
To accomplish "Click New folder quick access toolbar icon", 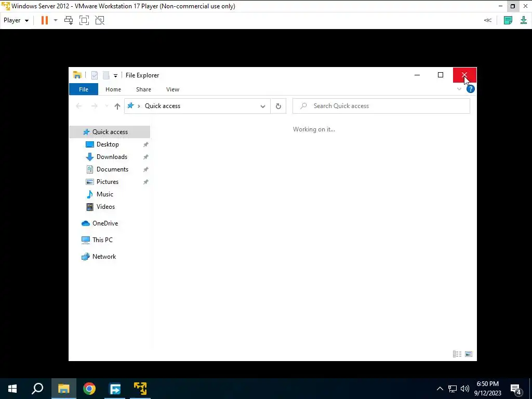I will coord(106,75).
